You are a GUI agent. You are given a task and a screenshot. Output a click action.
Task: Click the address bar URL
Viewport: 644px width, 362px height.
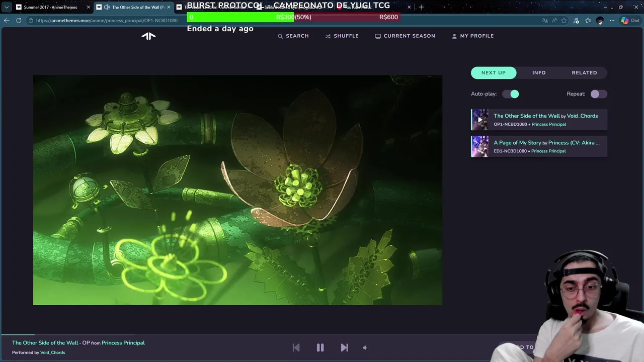coord(107,21)
